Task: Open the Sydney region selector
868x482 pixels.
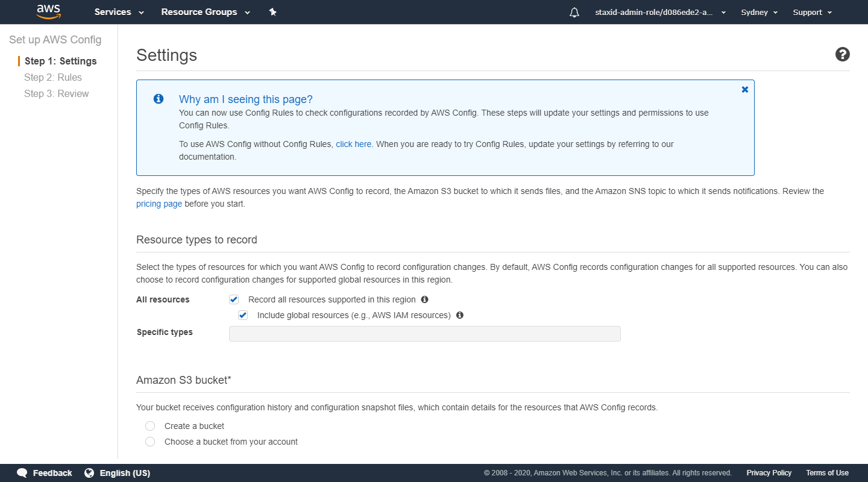Action: tap(759, 12)
